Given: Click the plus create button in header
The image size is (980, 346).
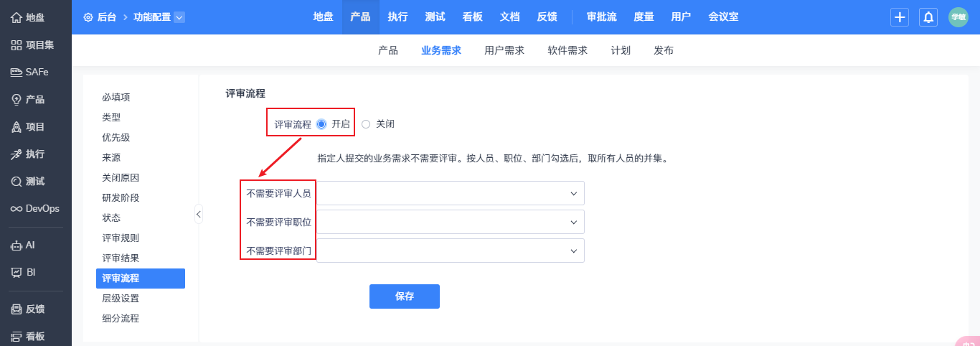Looking at the screenshot, I should point(900,17).
